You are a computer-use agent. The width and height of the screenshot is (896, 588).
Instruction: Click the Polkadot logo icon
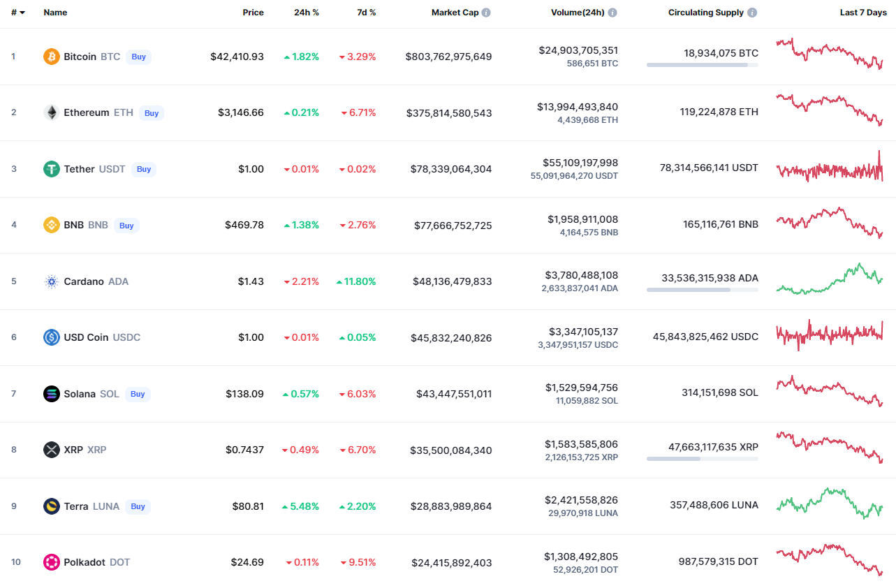point(52,562)
